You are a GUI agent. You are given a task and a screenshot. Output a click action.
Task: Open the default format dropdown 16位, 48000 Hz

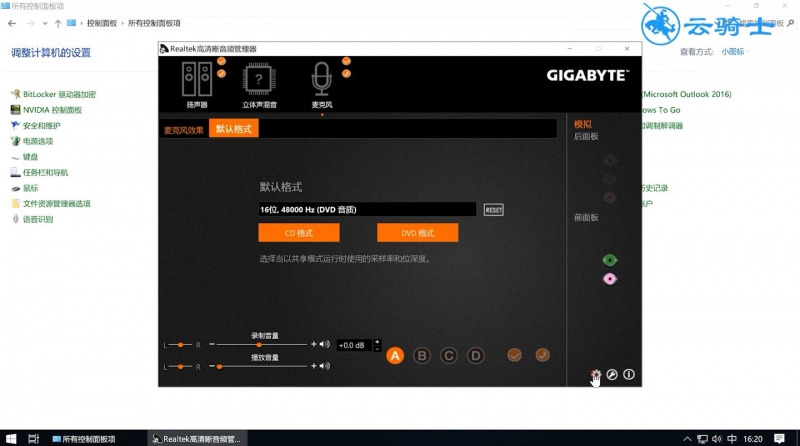click(x=367, y=210)
